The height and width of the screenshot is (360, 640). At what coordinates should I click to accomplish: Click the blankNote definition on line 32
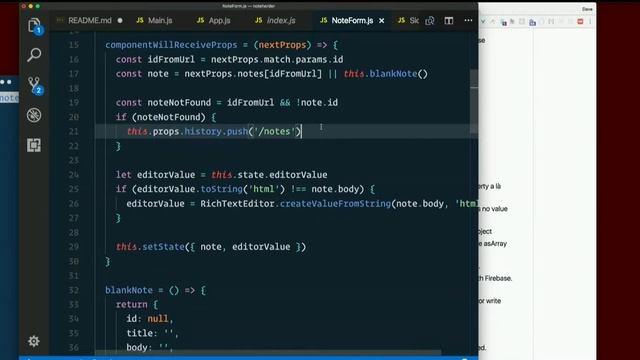click(129, 290)
